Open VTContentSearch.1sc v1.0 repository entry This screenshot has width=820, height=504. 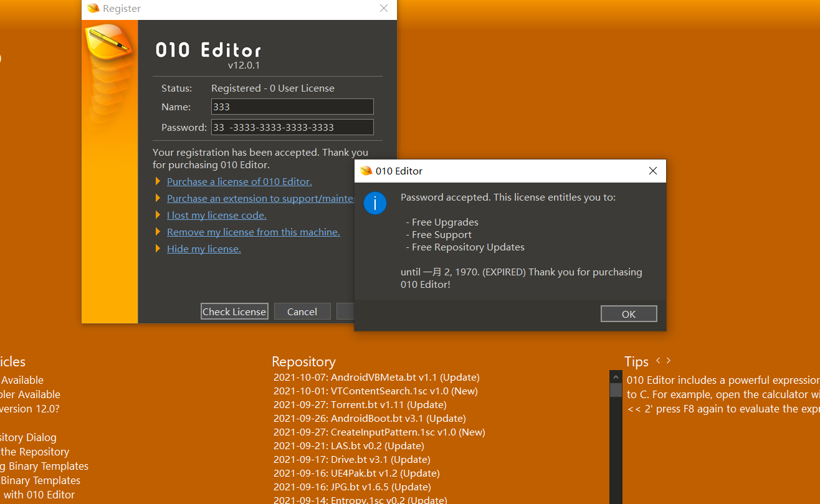point(376,391)
